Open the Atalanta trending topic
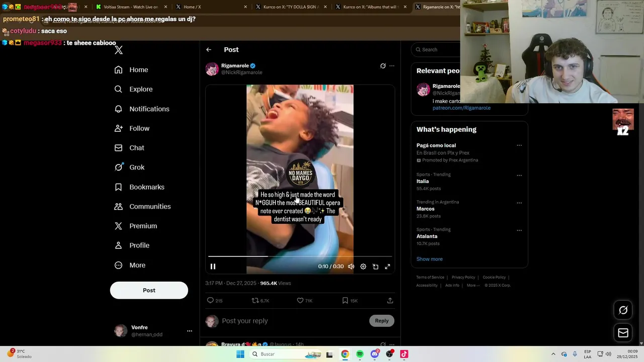Screen dimensions: 644x362 click(427, 236)
